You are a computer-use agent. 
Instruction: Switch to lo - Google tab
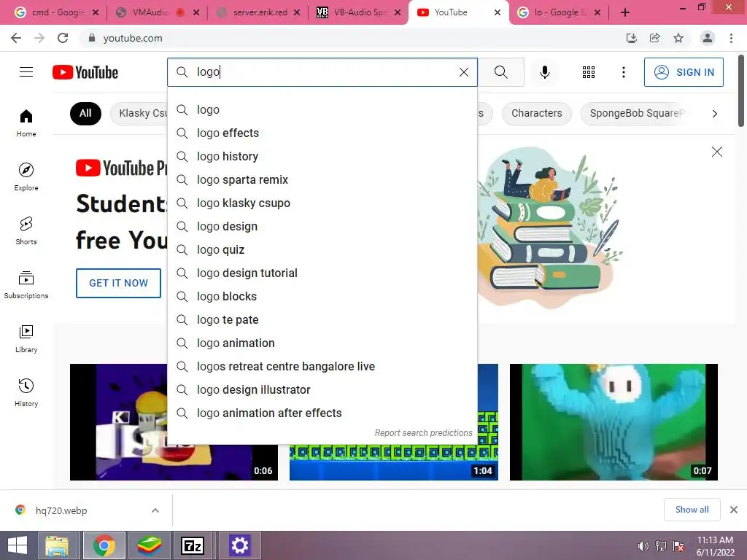[559, 12]
